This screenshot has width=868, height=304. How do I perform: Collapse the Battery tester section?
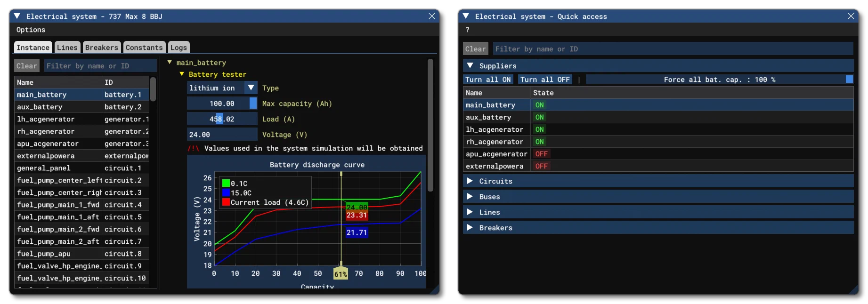182,74
